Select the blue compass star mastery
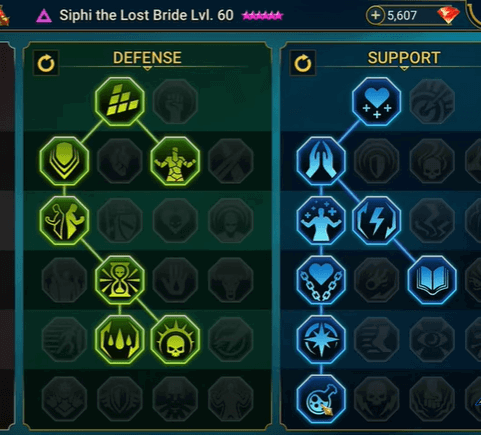 click(x=321, y=340)
